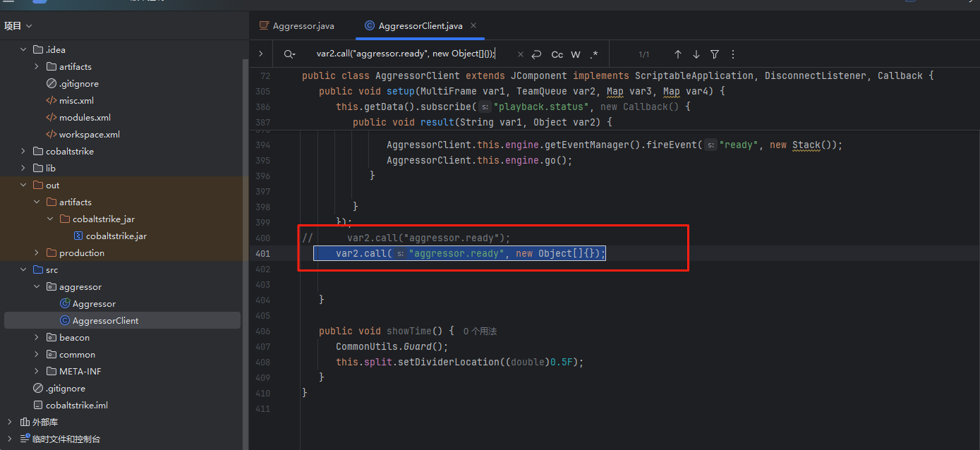Click line number 401 in gutter
The width and height of the screenshot is (980, 450).
pos(262,253)
